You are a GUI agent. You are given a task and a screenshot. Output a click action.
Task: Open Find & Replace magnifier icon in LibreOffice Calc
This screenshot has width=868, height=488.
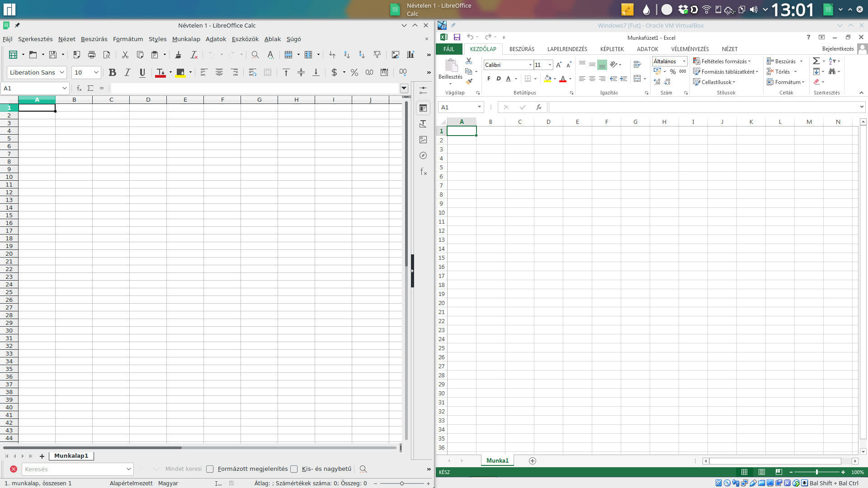(x=255, y=55)
